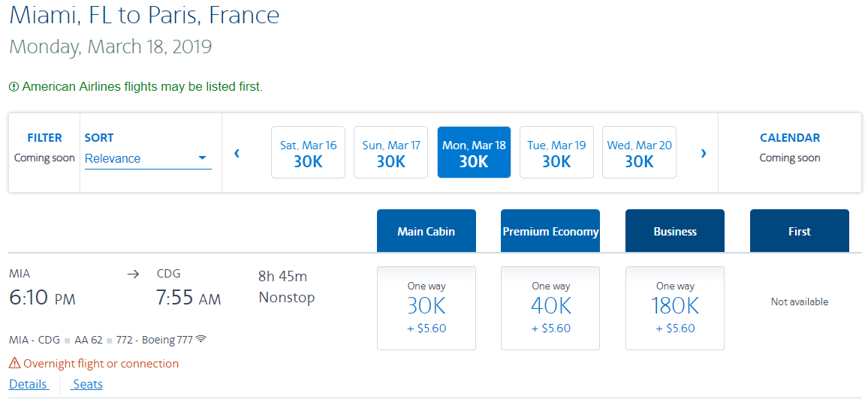Screen dimensions: 868x405
Task: Click the arrow between MIA and CDG
Action: pyautogui.click(x=133, y=274)
